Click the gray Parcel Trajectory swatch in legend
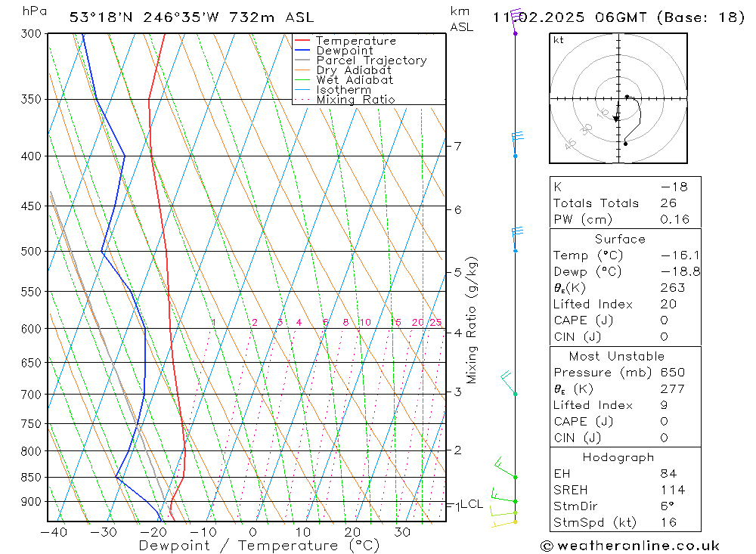 point(302,60)
